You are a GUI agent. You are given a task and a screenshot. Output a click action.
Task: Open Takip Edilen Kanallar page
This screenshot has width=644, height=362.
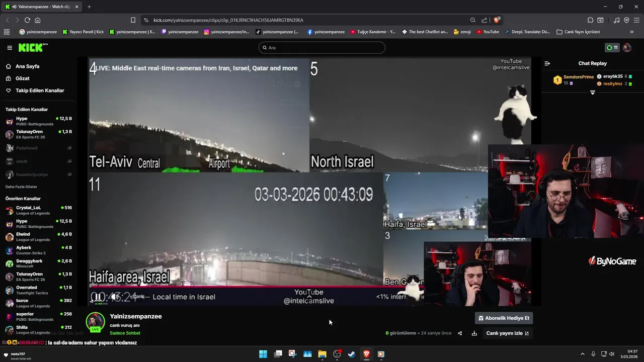[x=40, y=90]
